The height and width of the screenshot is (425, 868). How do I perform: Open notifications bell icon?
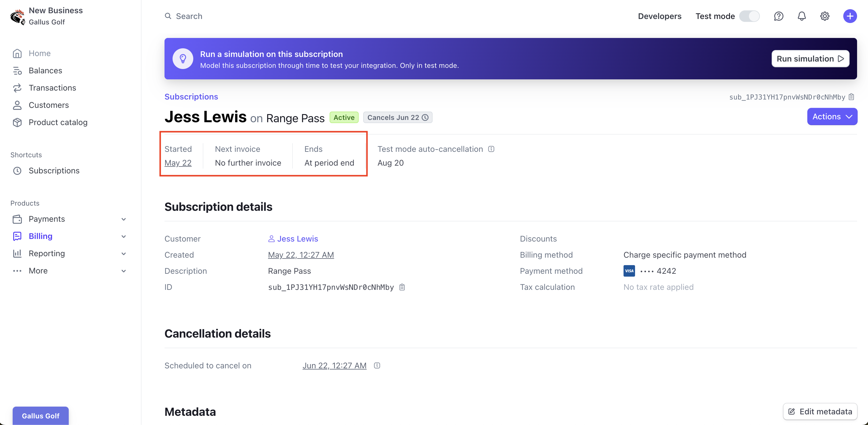click(x=802, y=16)
